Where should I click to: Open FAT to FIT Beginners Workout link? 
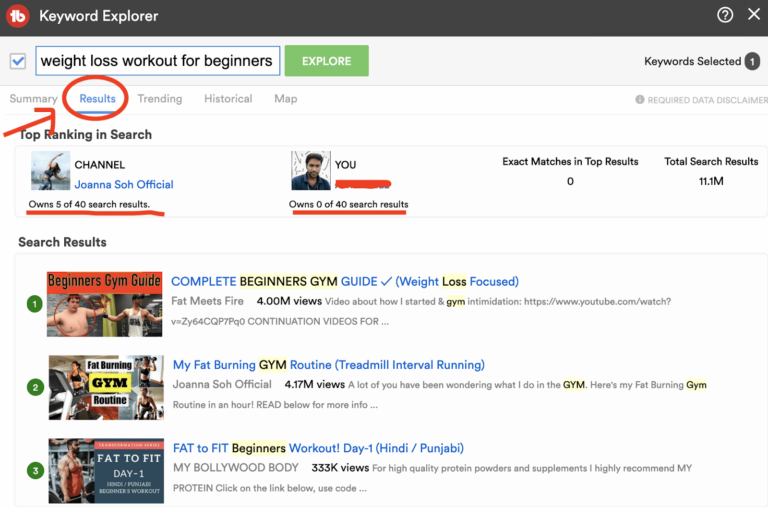coord(318,448)
